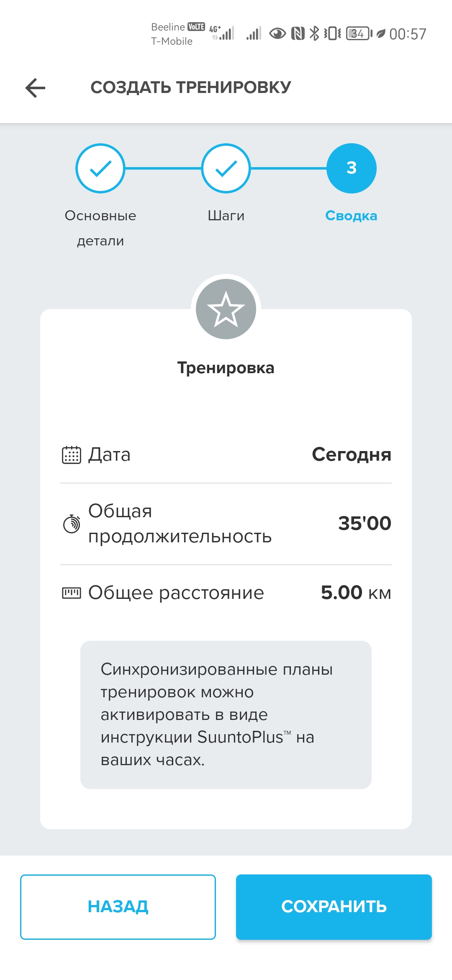Open the Сводка step label
The image size is (452, 980).
point(351,216)
